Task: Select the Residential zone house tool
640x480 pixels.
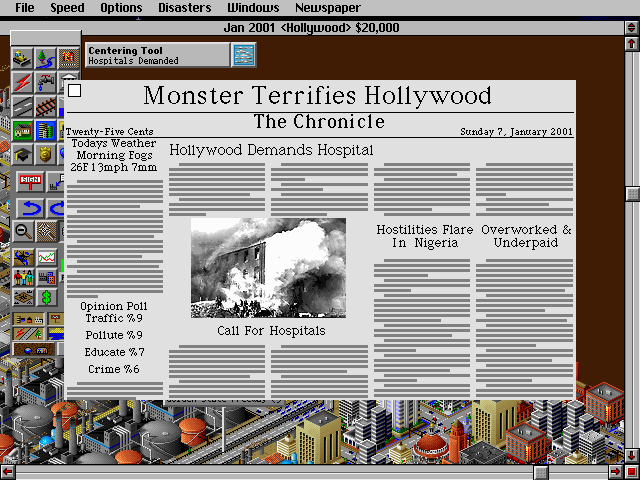Action: tap(22, 131)
